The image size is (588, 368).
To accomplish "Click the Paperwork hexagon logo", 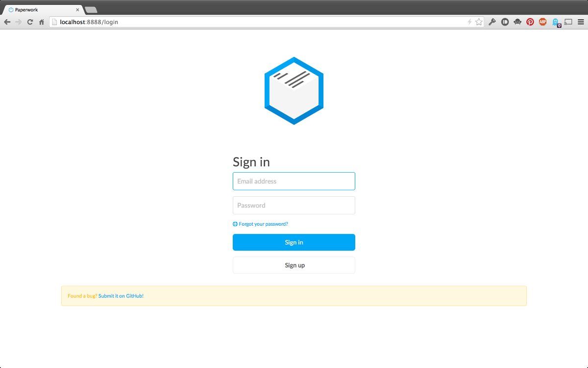I will [294, 91].
